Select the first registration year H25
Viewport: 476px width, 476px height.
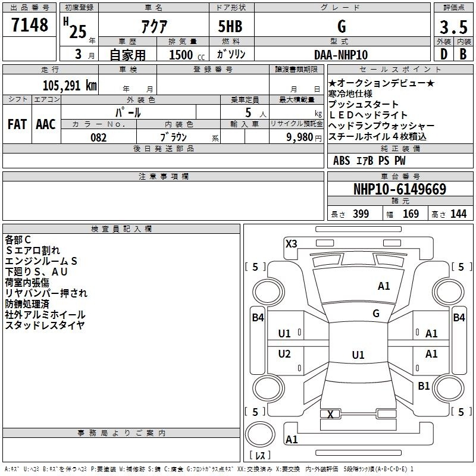[x=76, y=28]
